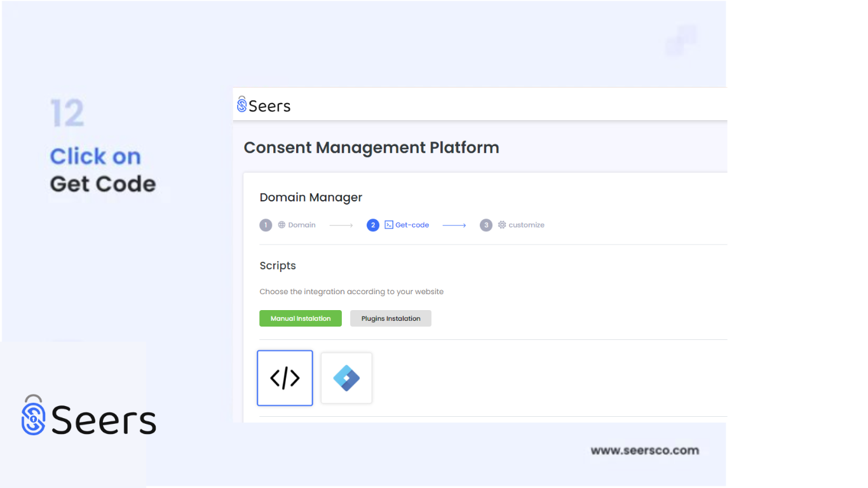Click the Consent Management Platform heading

372,147
